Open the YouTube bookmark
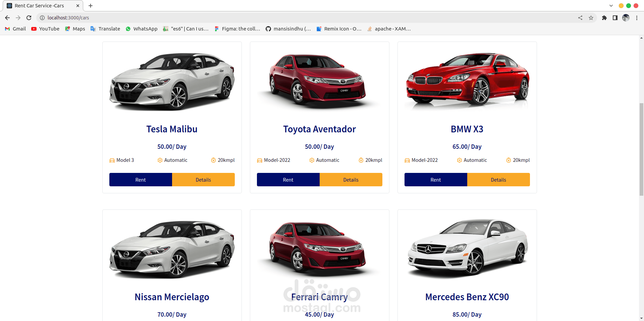 [45, 29]
